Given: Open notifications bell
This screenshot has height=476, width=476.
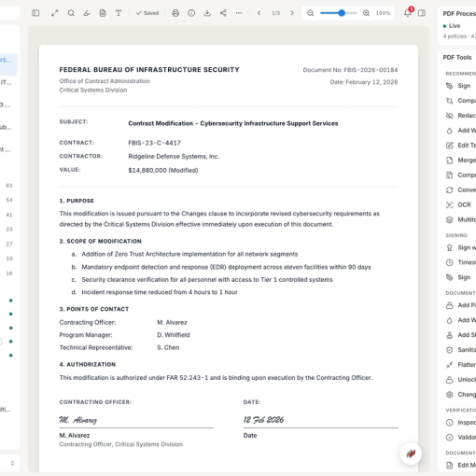Looking at the screenshot, I should [408, 13].
